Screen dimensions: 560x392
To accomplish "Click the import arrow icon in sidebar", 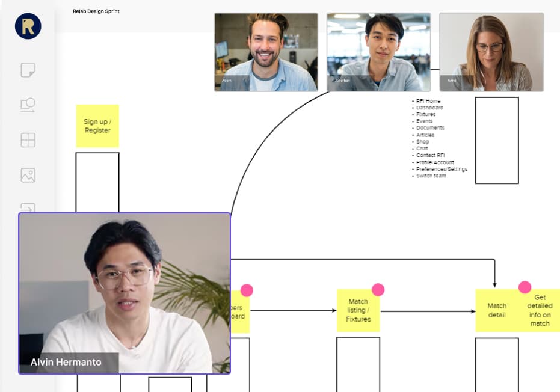I will pos(28,207).
